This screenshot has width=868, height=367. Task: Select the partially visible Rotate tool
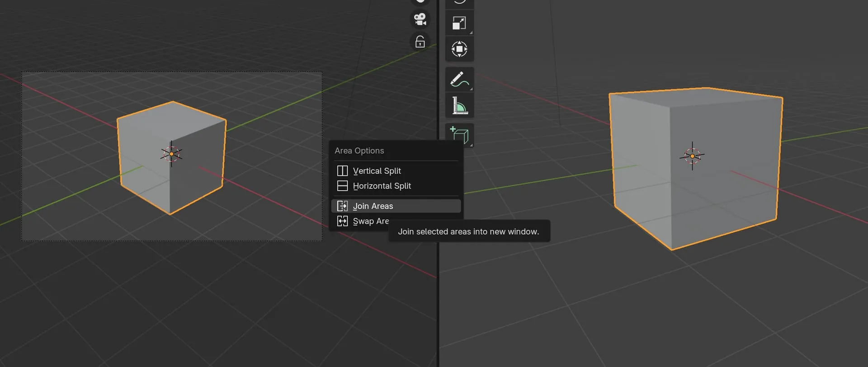click(459, 2)
